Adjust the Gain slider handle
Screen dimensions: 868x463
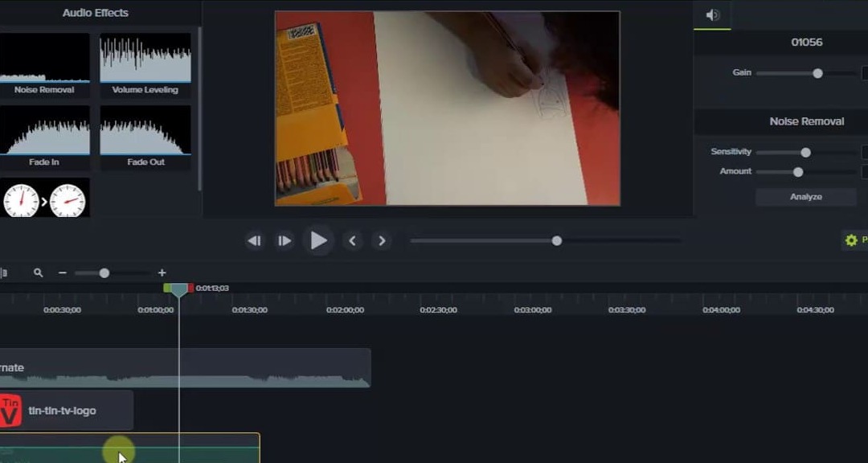point(817,73)
